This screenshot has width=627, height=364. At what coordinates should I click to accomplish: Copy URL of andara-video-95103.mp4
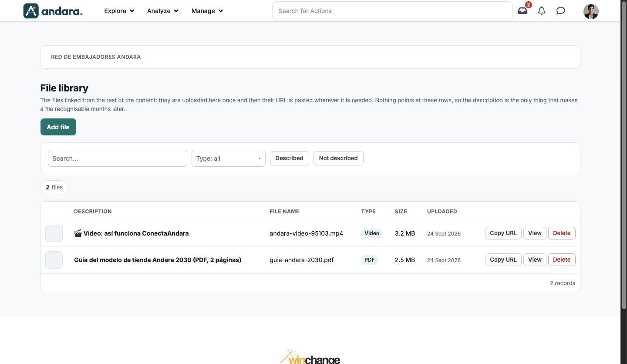pos(503,233)
